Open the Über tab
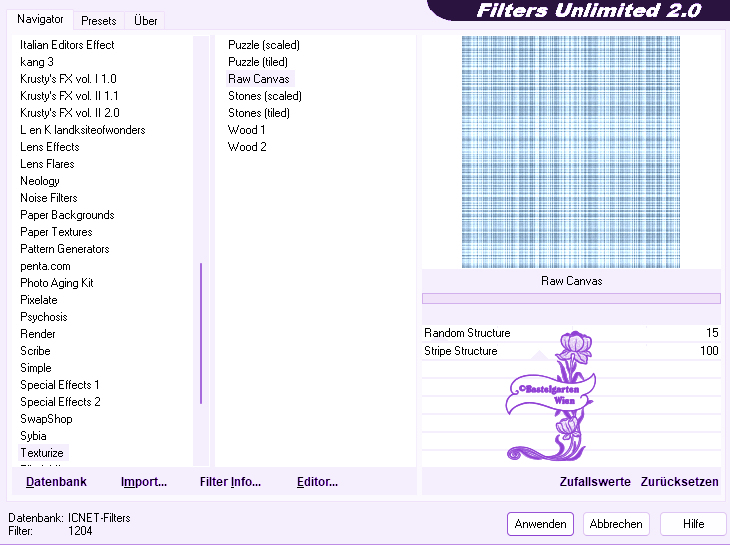 145,21
